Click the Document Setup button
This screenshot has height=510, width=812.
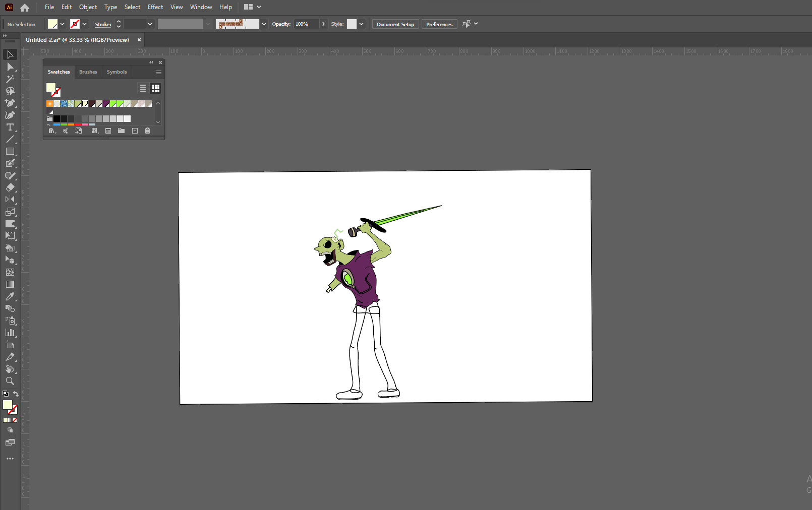(x=395, y=24)
